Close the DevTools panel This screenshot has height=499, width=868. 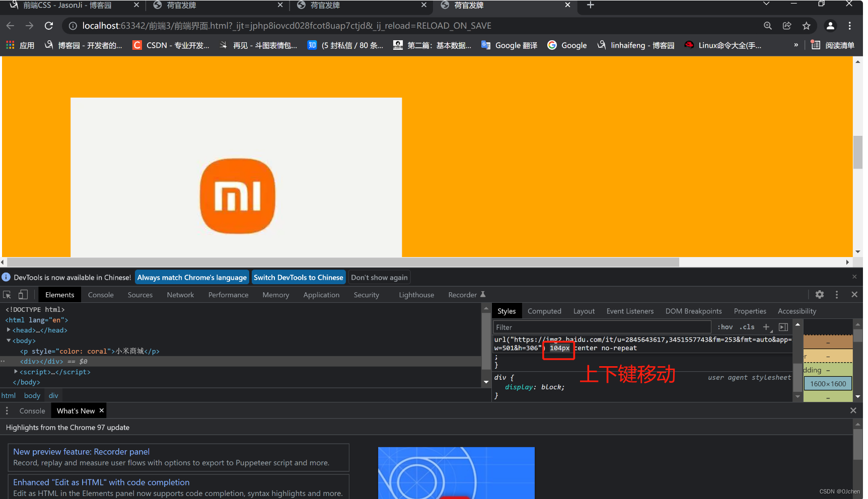point(854,295)
